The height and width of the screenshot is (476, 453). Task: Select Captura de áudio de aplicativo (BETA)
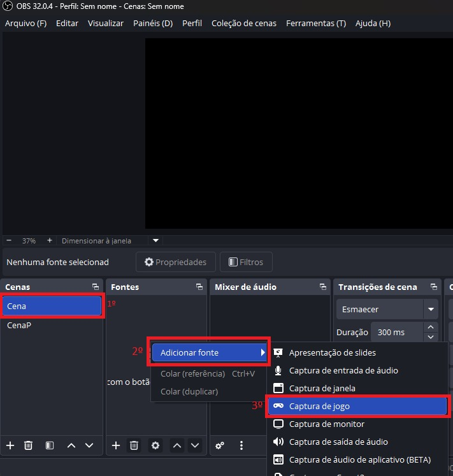pos(357,459)
